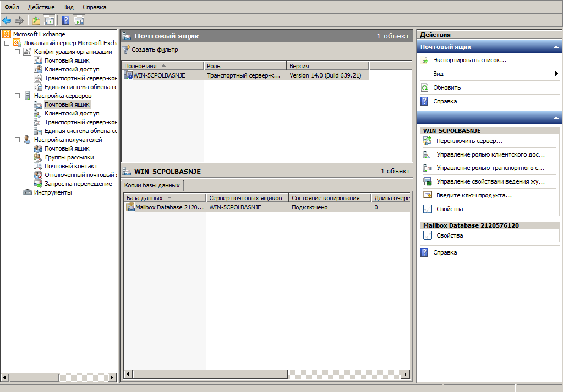Click the filter funnel icon near Создать фильтр
Viewport: 563px width, 392px height.
125,49
